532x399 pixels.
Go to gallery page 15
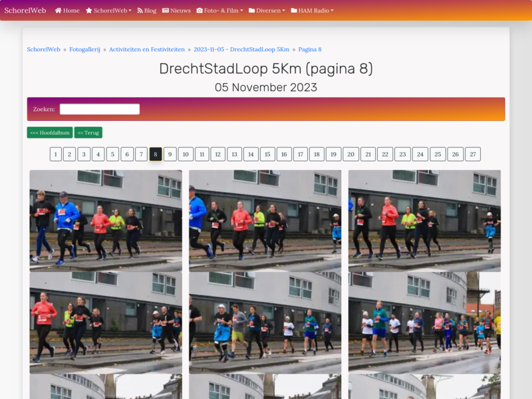click(x=268, y=154)
